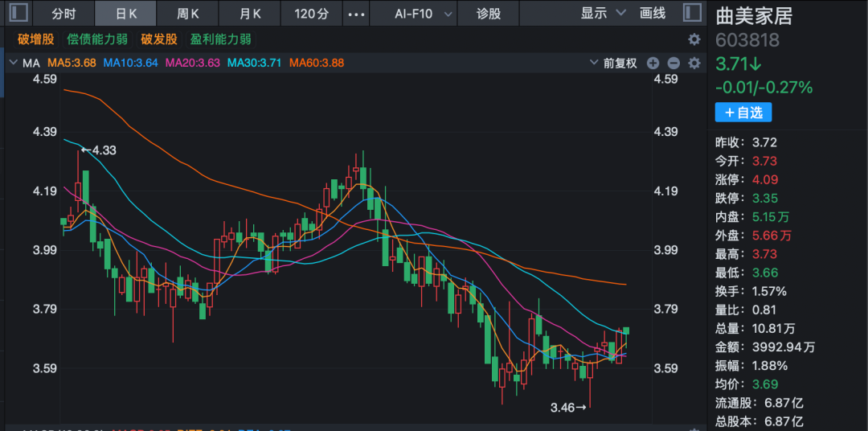
Task: Add stock with +自选 button
Action: 743,113
